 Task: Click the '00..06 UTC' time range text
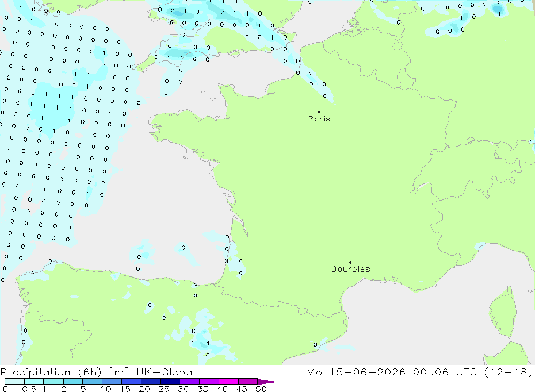[x=445, y=372]
